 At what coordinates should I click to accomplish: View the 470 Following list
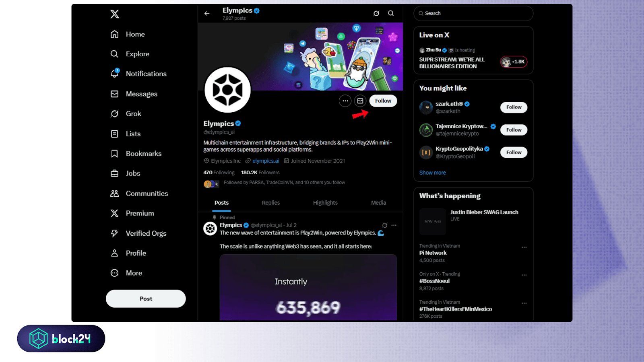(219, 172)
